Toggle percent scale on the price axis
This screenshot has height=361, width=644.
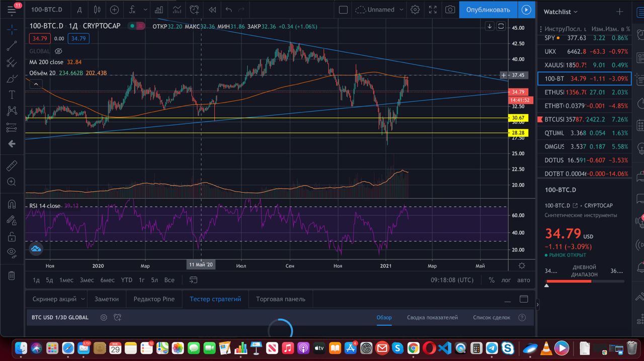[x=492, y=280]
